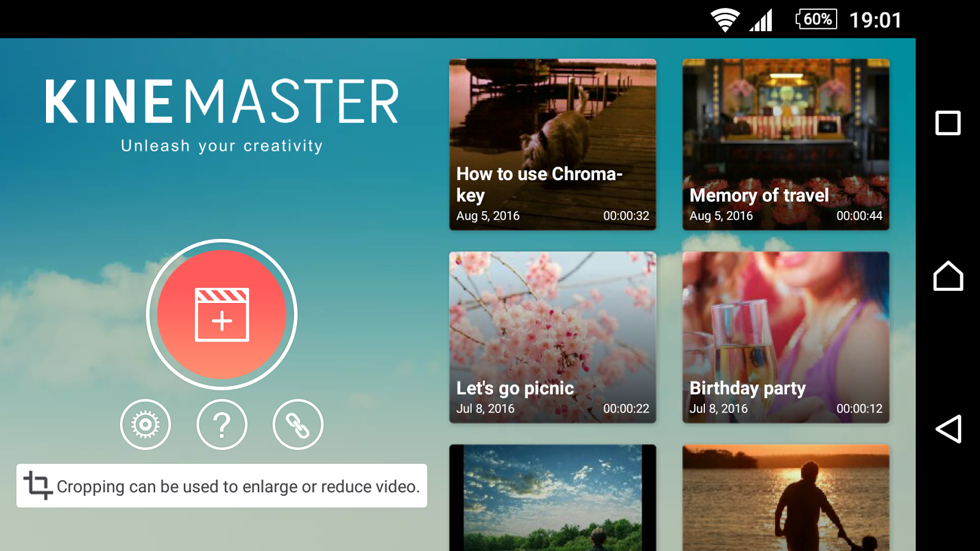980x551 pixels.
Task: Open settings via the gear icon
Action: 145,424
